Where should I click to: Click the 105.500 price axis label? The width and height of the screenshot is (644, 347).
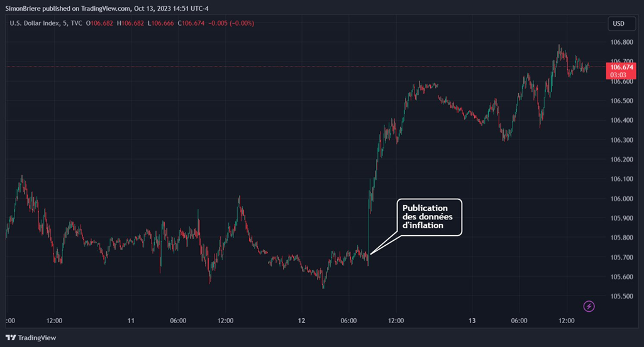[x=622, y=296]
